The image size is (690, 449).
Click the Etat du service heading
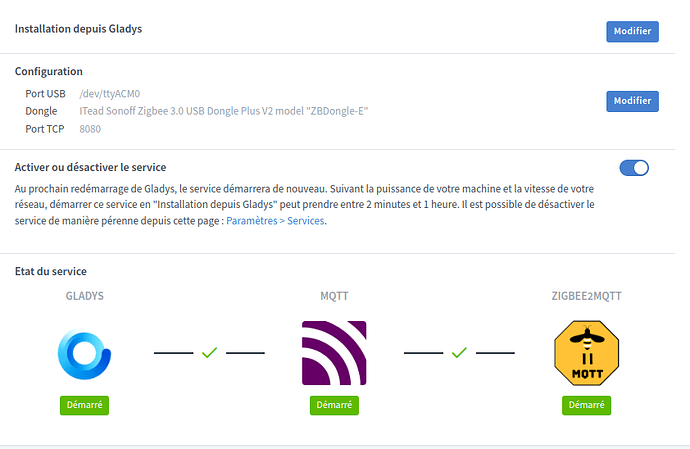(x=50, y=271)
